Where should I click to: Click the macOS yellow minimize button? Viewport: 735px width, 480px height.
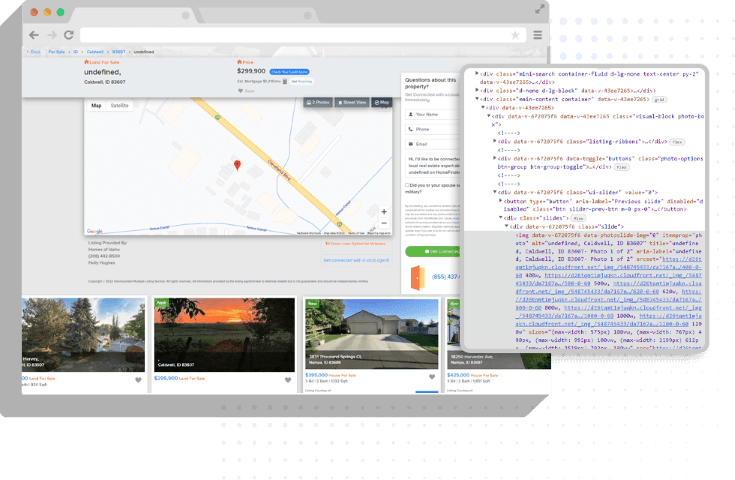47,12
